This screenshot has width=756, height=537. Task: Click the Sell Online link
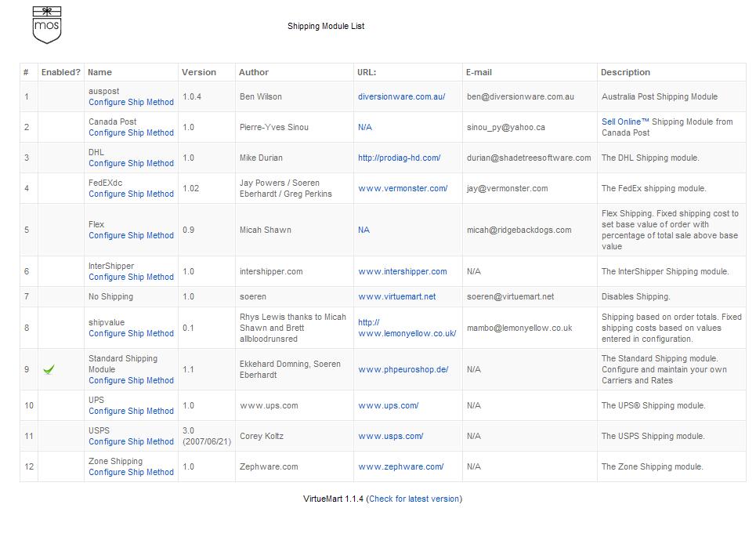pos(625,122)
